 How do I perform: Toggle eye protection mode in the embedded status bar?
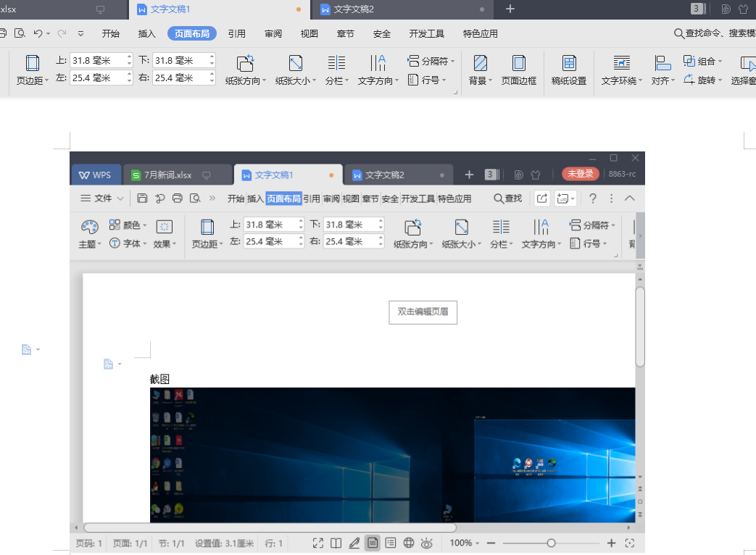(x=427, y=543)
